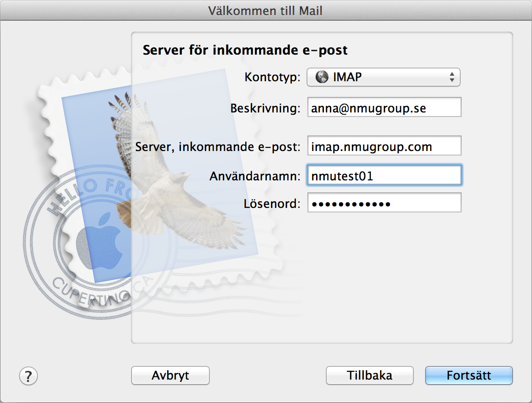Click the Beskrivning label
Viewport: 532px width, 403px height.
click(x=265, y=108)
